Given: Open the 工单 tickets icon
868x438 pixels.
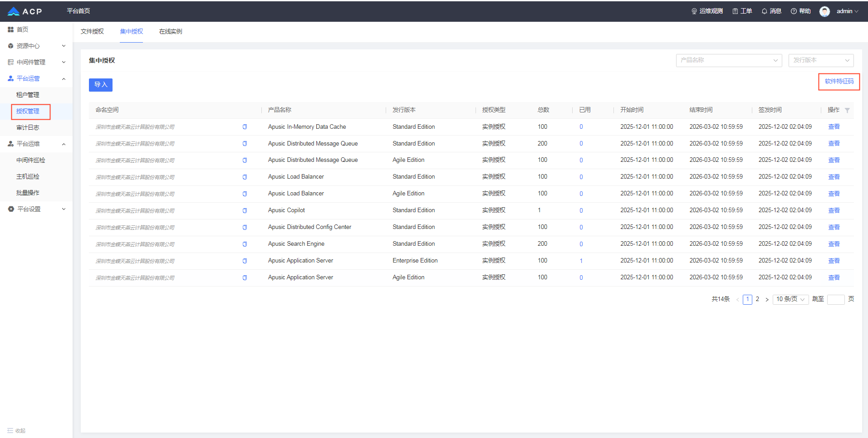Looking at the screenshot, I should (x=735, y=11).
